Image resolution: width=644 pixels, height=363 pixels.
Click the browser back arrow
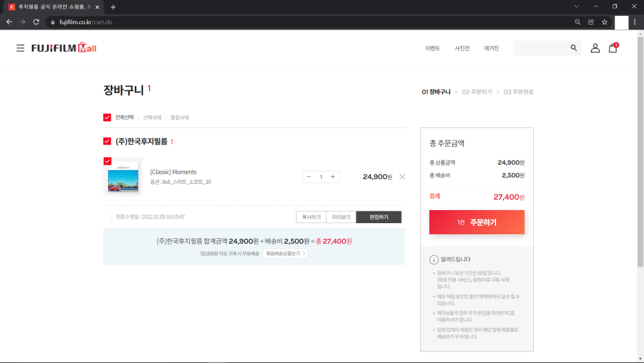(x=9, y=22)
